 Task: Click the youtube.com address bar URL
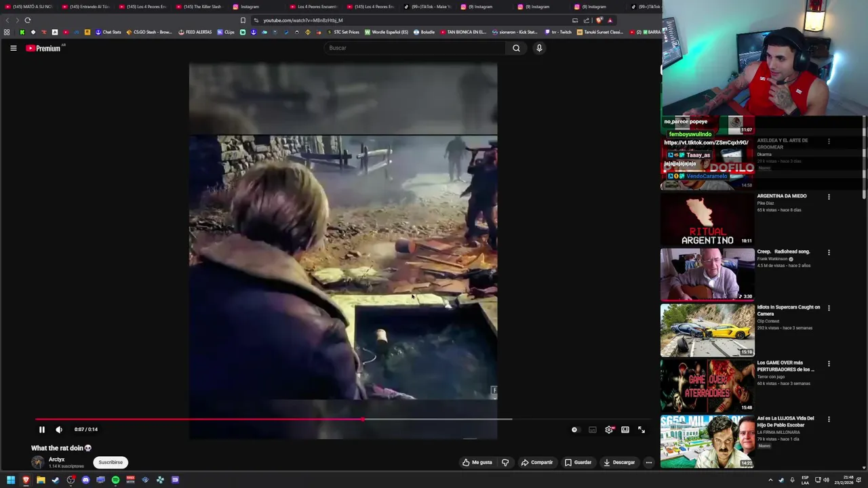302,20
